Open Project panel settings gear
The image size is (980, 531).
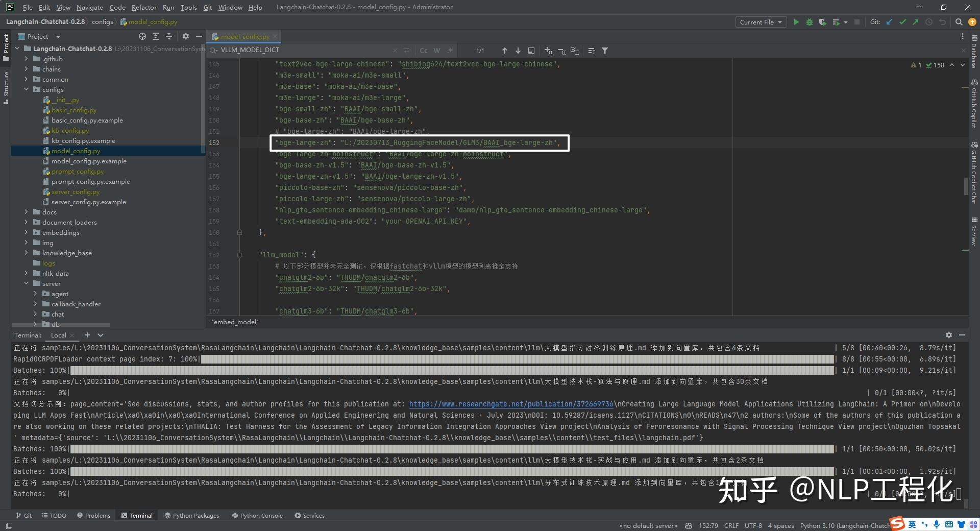pos(185,36)
